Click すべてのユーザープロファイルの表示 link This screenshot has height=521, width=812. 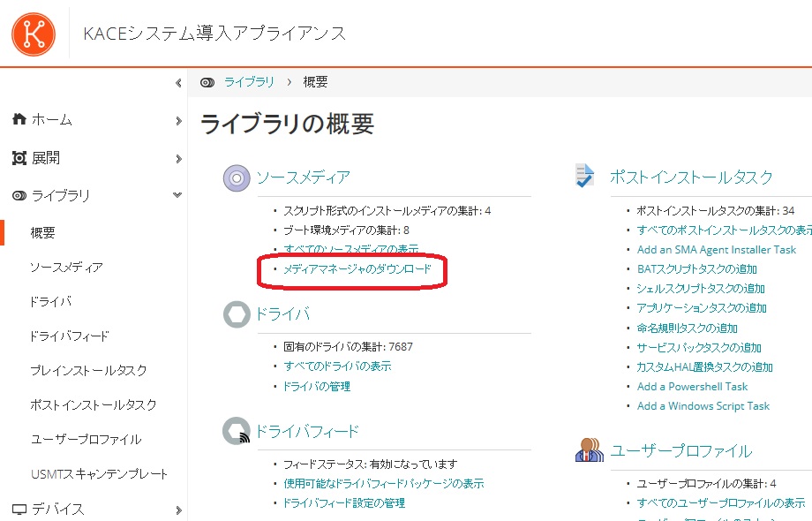[721, 502]
